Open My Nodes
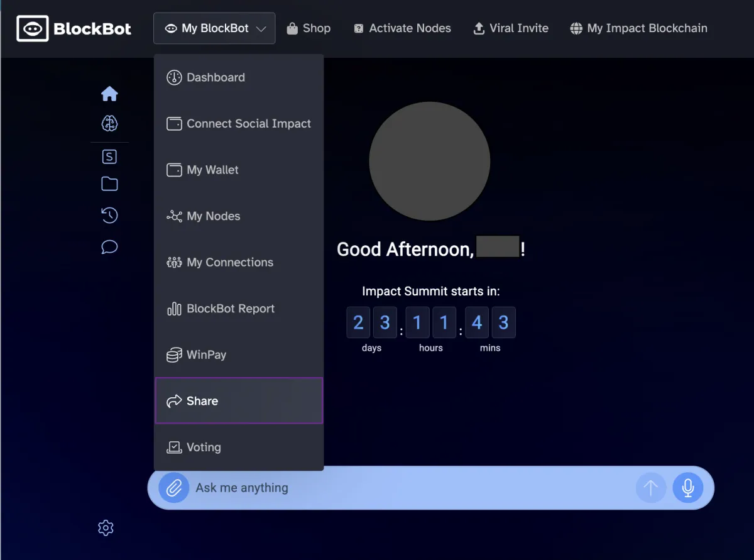The height and width of the screenshot is (560, 754). pyautogui.click(x=239, y=216)
